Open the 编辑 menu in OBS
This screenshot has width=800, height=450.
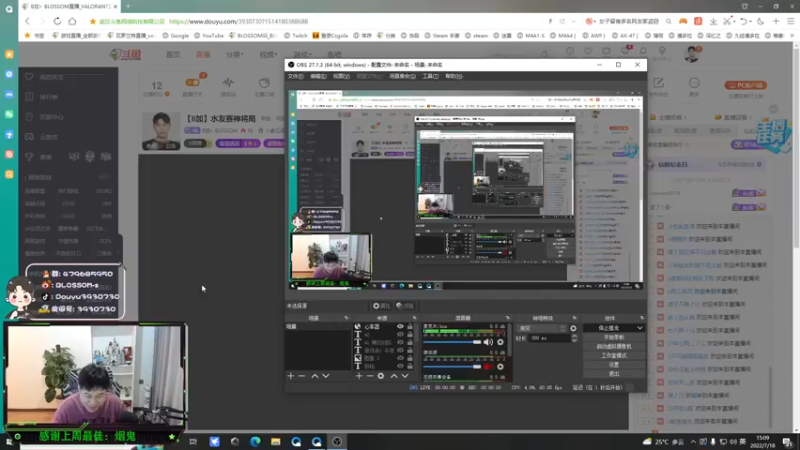coord(318,76)
